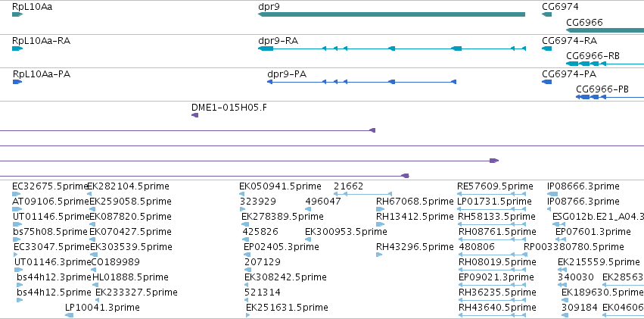This screenshot has height=319, width=644.
Task: Select the DME1-015H05.F feature label
Action: coord(229,108)
